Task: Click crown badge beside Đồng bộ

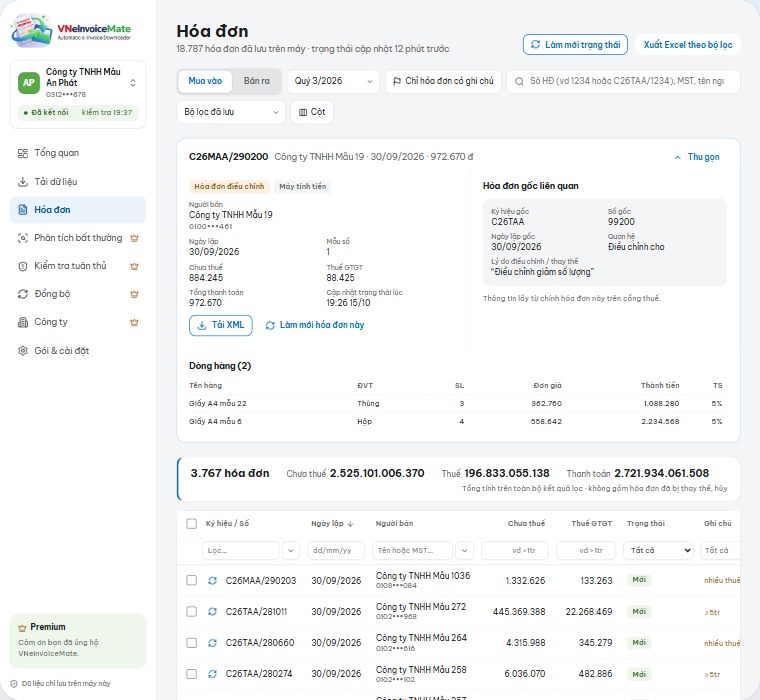Action: point(135,294)
